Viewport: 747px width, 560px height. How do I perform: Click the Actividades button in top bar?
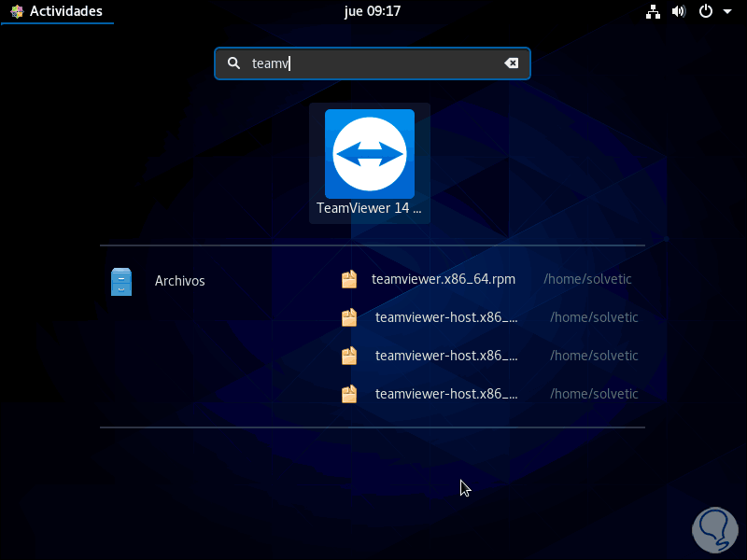point(57,11)
